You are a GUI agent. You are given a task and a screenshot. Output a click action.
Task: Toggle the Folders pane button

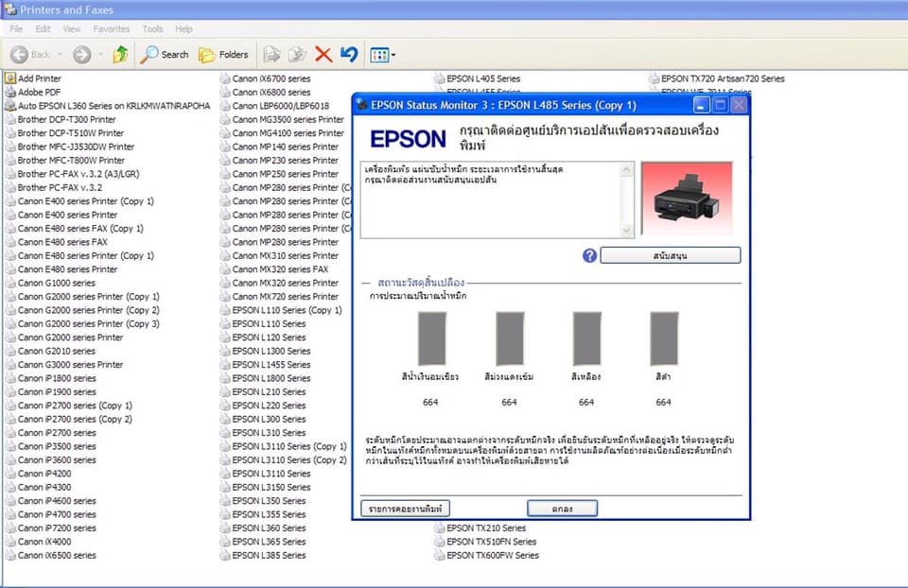coord(223,55)
